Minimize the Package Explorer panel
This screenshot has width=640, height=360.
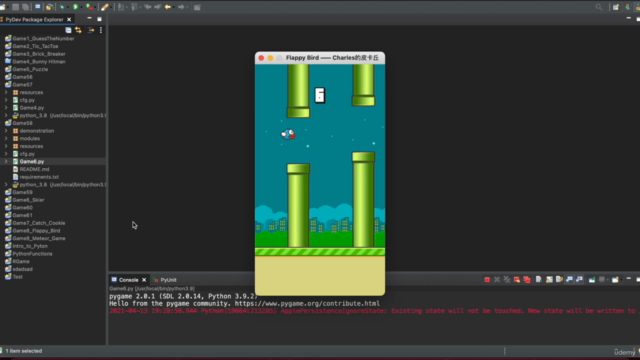click(x=89, y=19)
